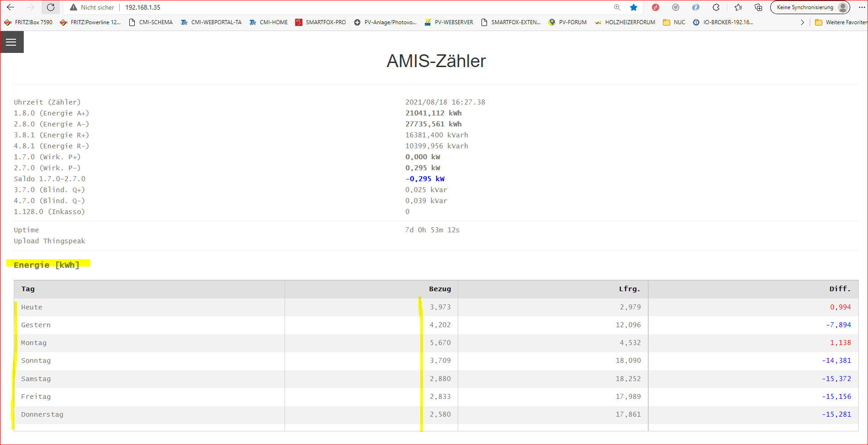Click the value 27735,561 kWh

[434, 124]
